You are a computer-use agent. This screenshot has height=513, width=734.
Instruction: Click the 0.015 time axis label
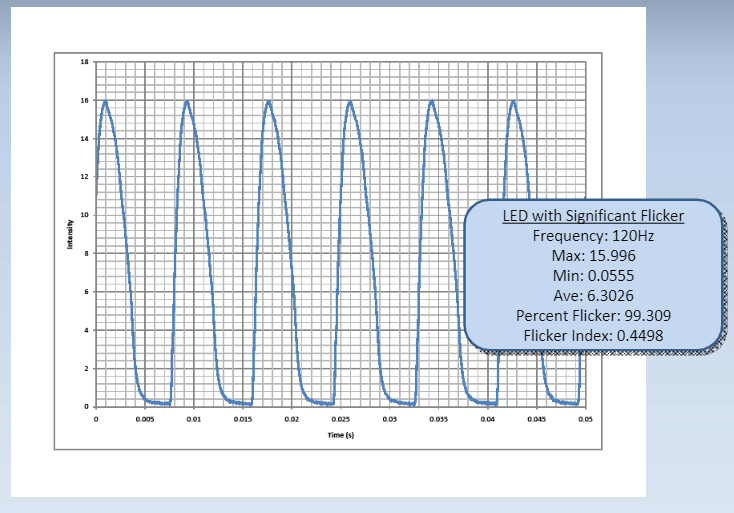[242, 419]
